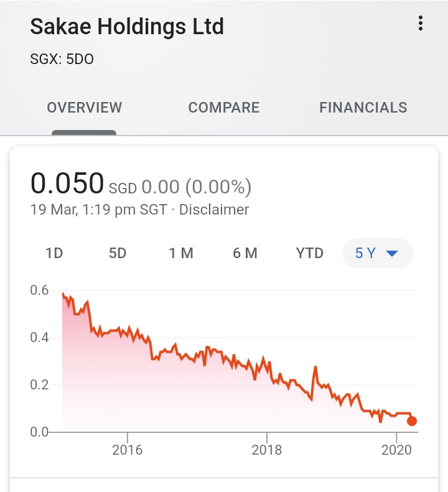Open the Disclaimer link

[214, 210]
